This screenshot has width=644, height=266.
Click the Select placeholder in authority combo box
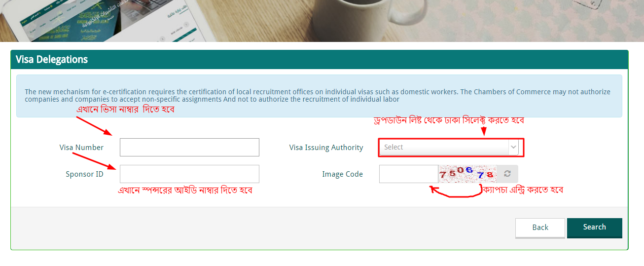click(x=394, y=147)
